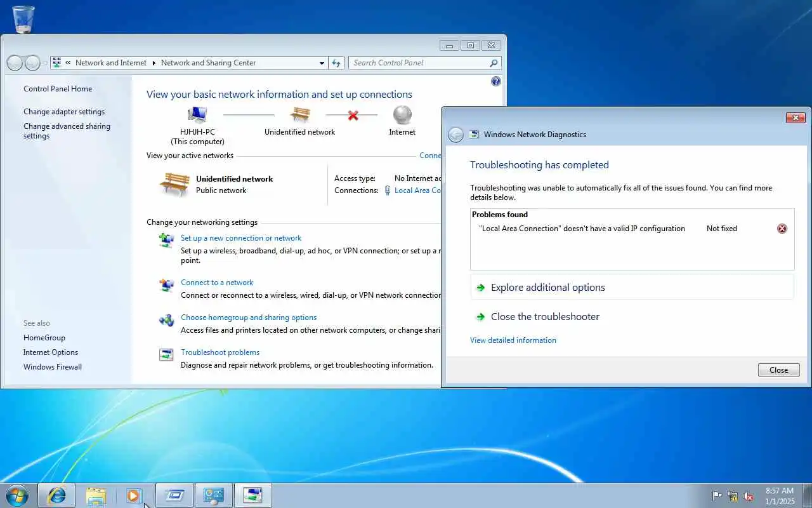Screen dimensions: 812x508
Task: Click the Network Diagnostics taskbar button
Action: click(x=253, y=495)
